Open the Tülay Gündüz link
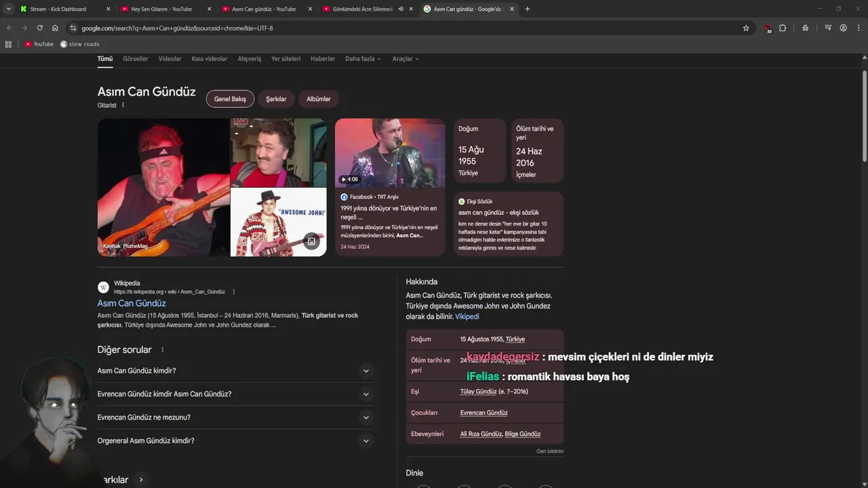This screenshot has height=488, width=868. [x=478, y=391]
